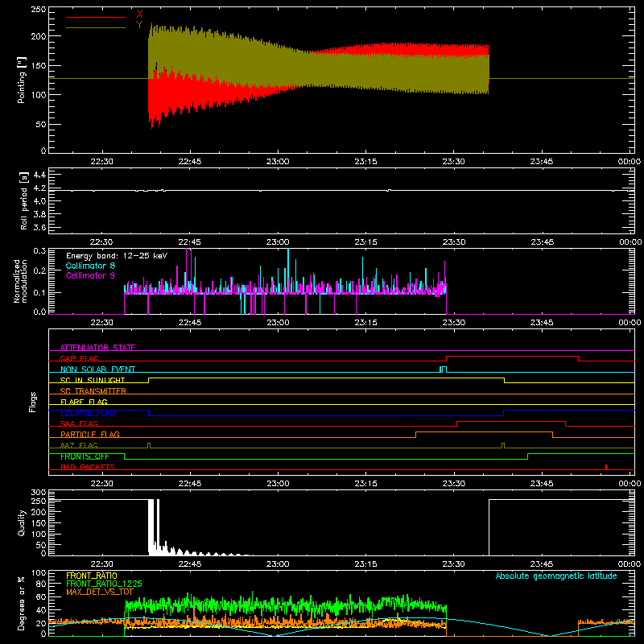This screenshot has height=644, width=644.
Task: Click the 3.6 tick on Roll period axis
Action: point(39,227)
